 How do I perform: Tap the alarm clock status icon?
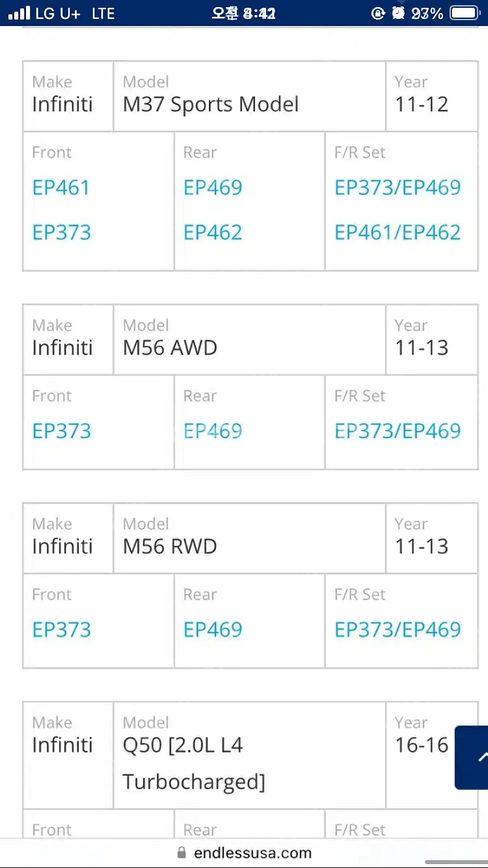pos(398,13)
